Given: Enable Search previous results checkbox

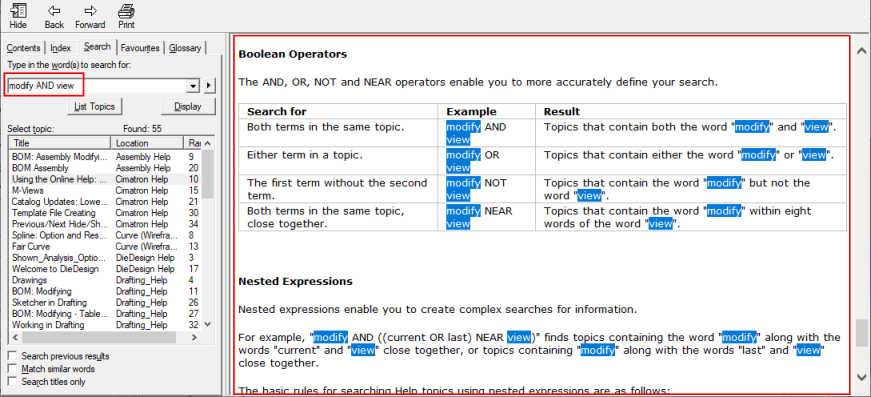Looking at the screenshot, I should tap(12, 356).
